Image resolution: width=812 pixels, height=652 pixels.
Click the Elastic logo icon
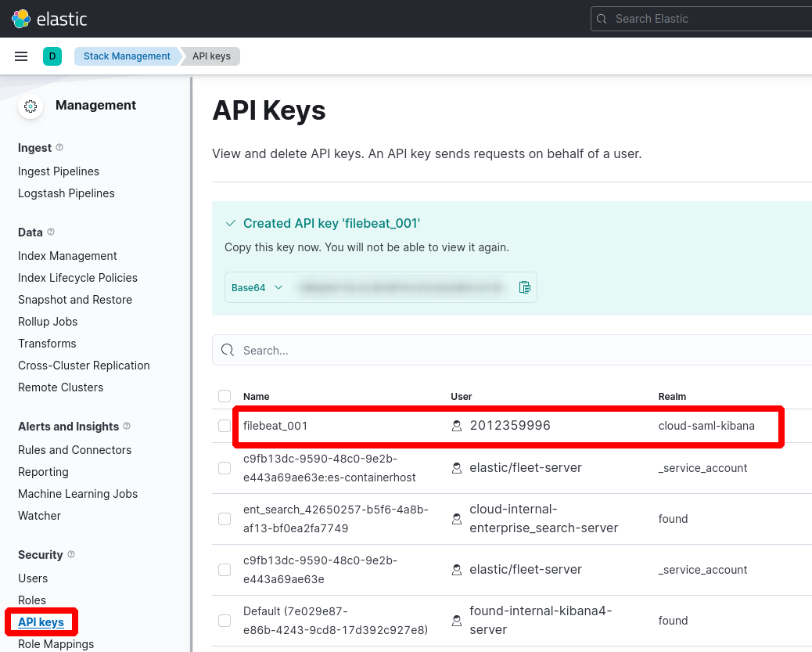tap(21, 19)
